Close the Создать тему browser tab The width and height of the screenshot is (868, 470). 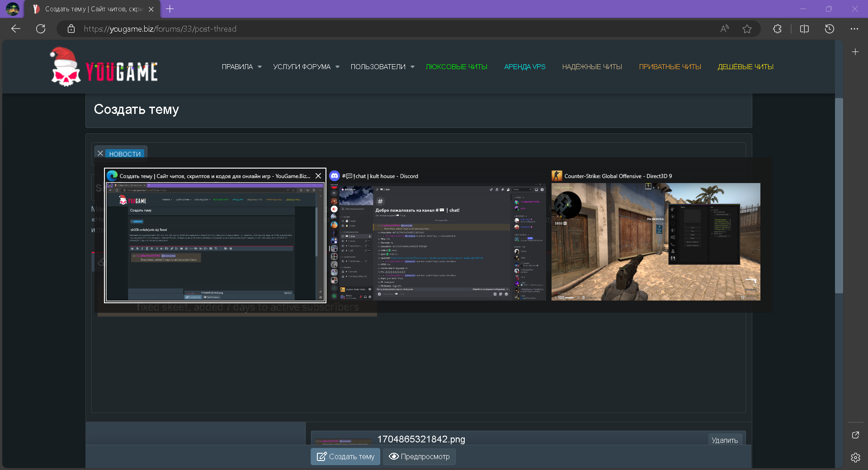[x=151, y=9]
